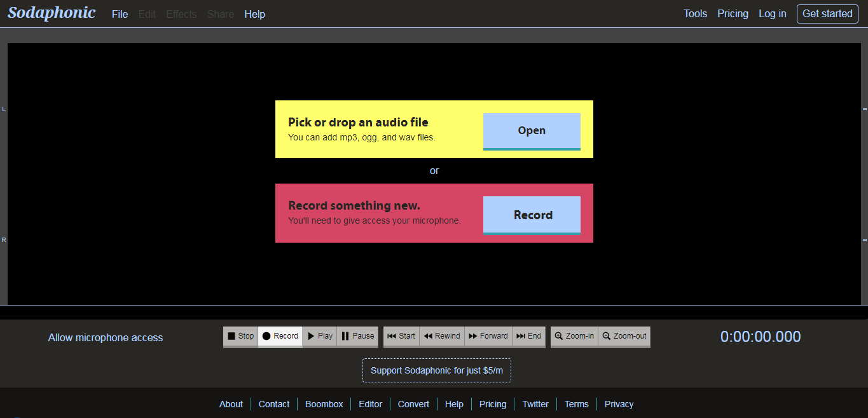Click the Log in link
The height and width of the screenshot is (418, 868).
(x=772, y=13)
